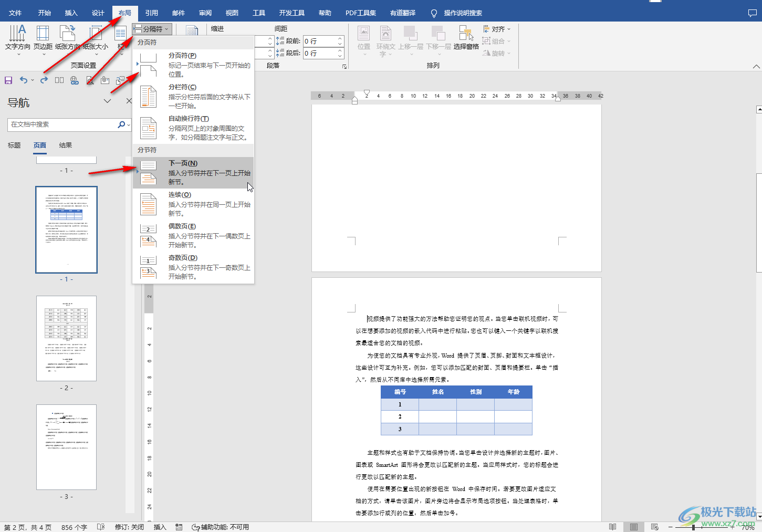Select 奇数页(D) odd page section break

[193, 267]
